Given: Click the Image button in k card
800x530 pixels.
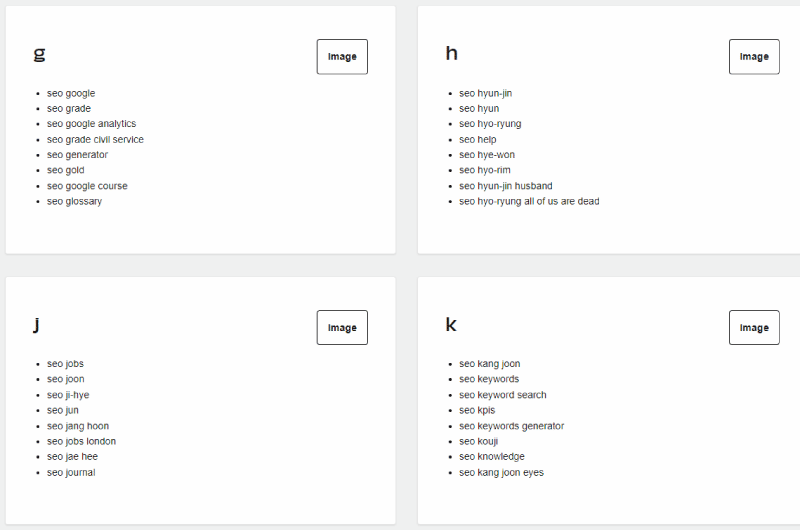Looking at the screenshot, I should click(754, 327).
